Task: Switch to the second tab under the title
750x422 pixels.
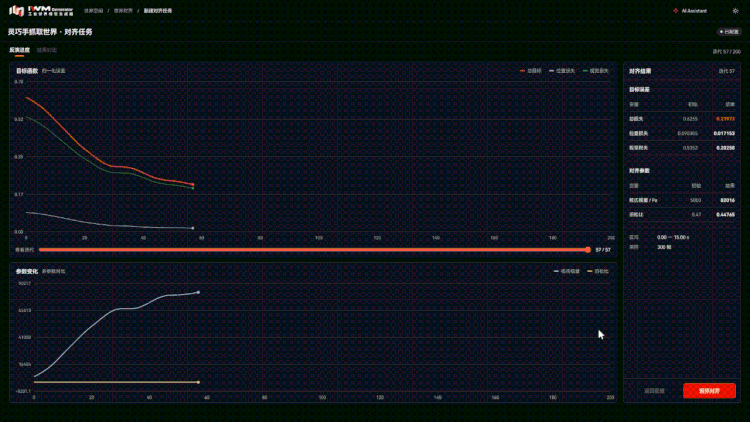Action: click(47, 50)
